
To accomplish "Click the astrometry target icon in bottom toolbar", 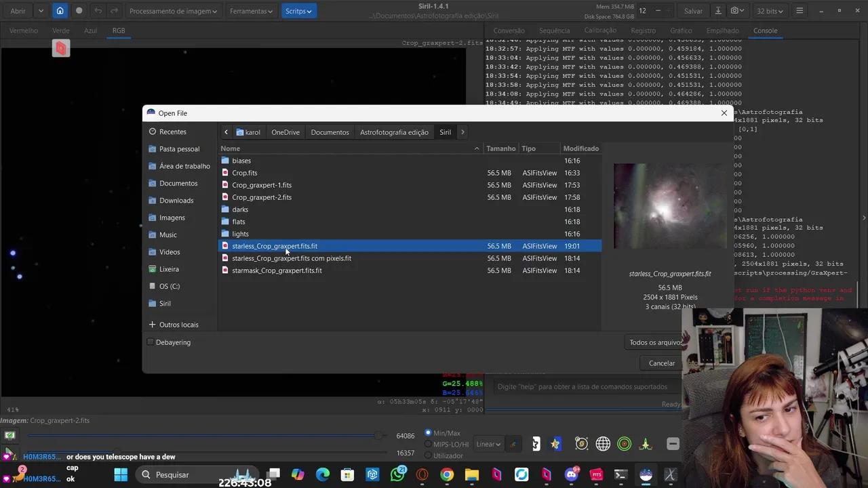I will tap(581, 444).
